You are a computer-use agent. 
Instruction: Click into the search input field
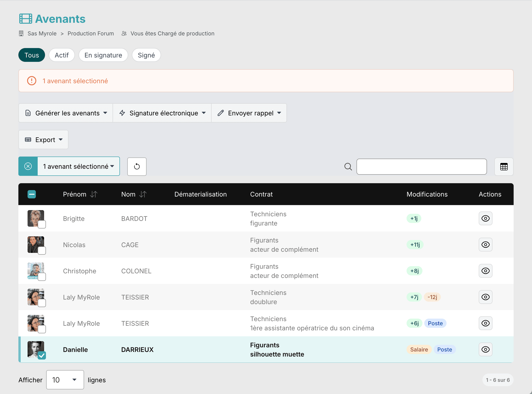(x=422, y=166)
